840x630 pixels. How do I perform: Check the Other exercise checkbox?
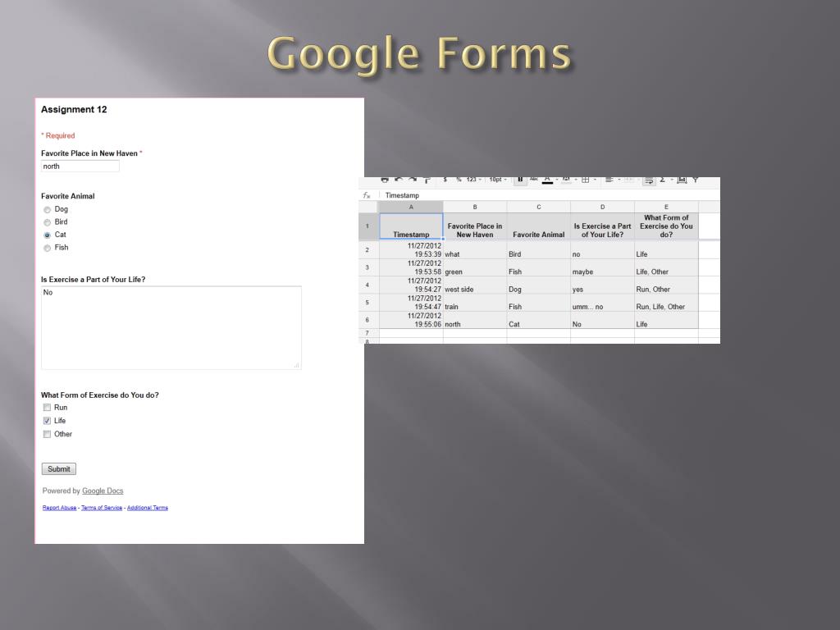[47, 435]
